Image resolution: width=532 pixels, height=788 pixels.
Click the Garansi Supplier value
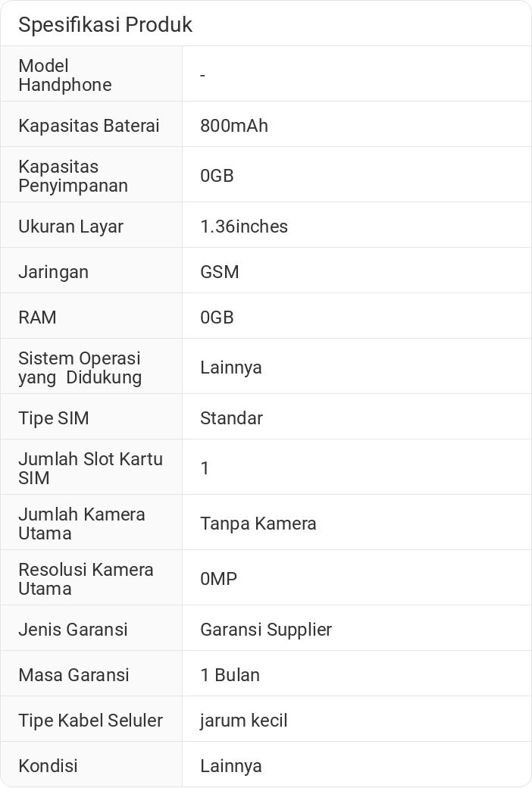click(266, 630)
